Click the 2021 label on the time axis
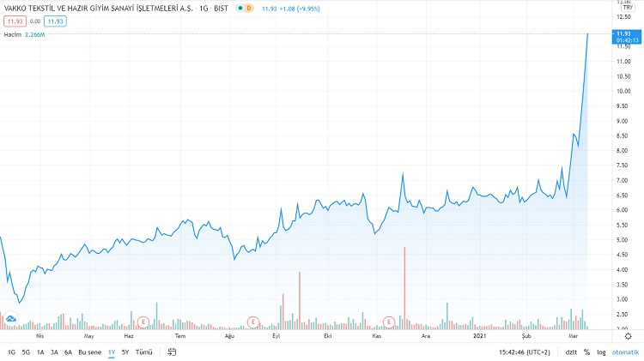This screenshot has width=644, height=361. tap(479, 336)
